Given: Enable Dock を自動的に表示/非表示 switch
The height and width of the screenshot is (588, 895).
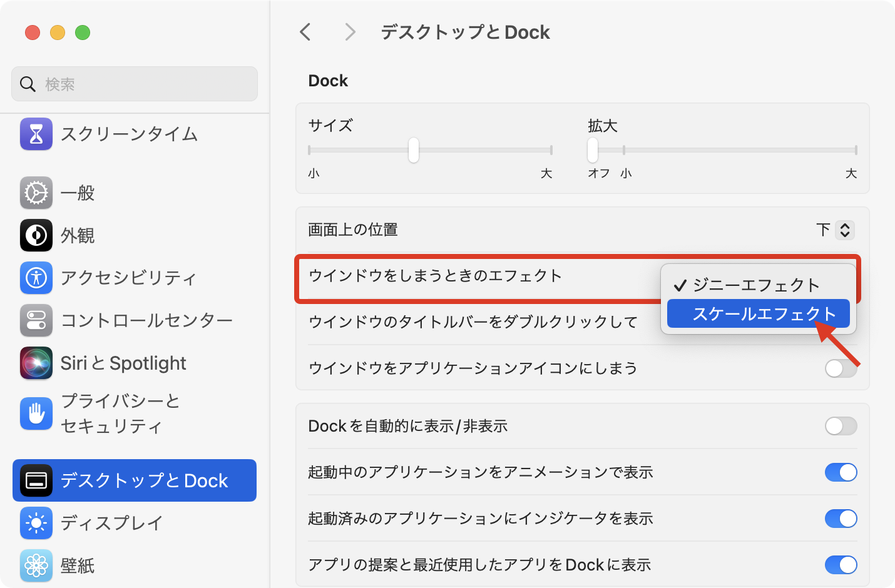Looking at the screenshot, I should [841, 426].
